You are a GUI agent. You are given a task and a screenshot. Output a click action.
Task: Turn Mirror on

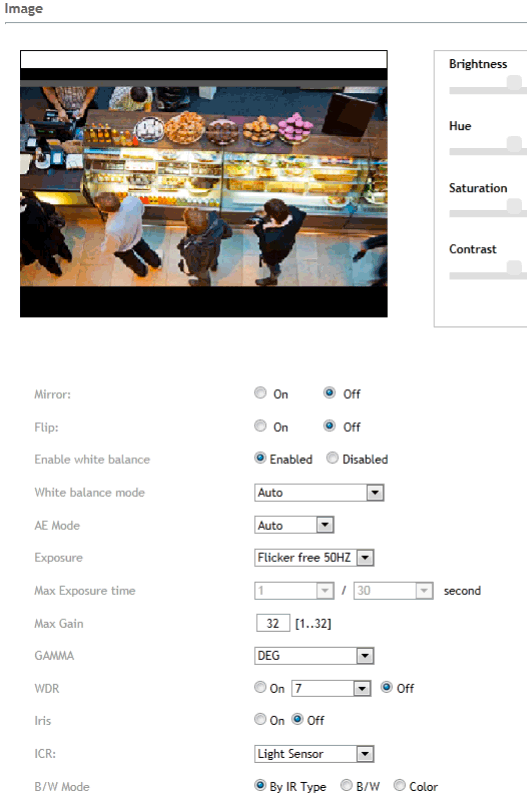pos(260,393)
